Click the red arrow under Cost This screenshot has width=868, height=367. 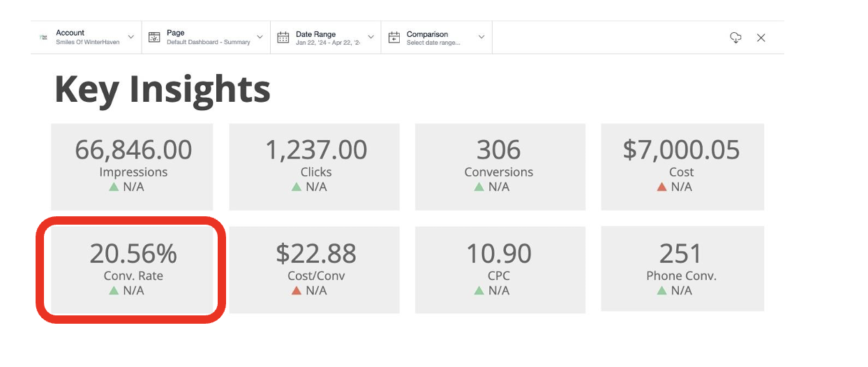[x=661, y=187]
